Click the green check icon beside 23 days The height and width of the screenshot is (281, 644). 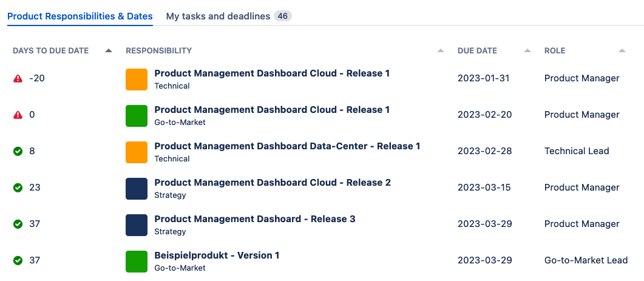pos(18,188)
